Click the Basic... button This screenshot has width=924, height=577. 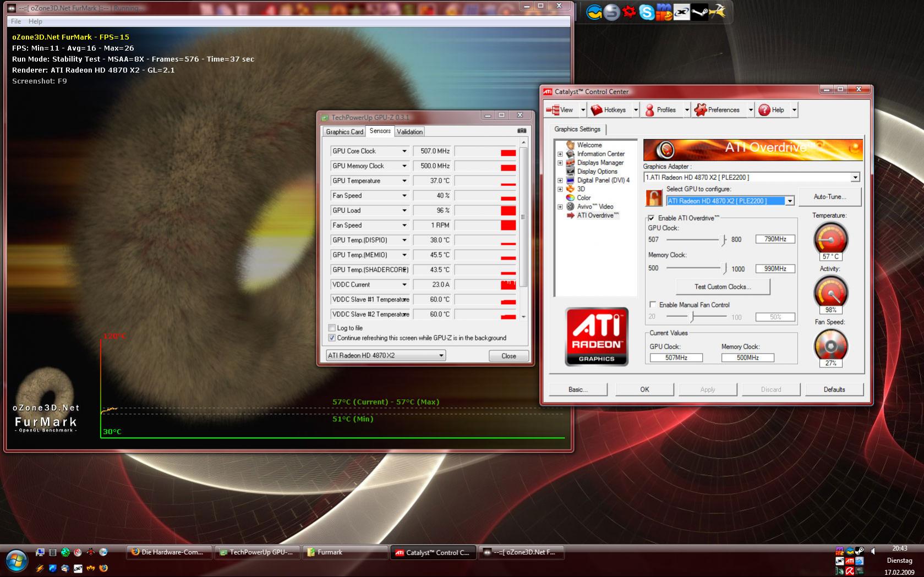[x=578, y=389]
